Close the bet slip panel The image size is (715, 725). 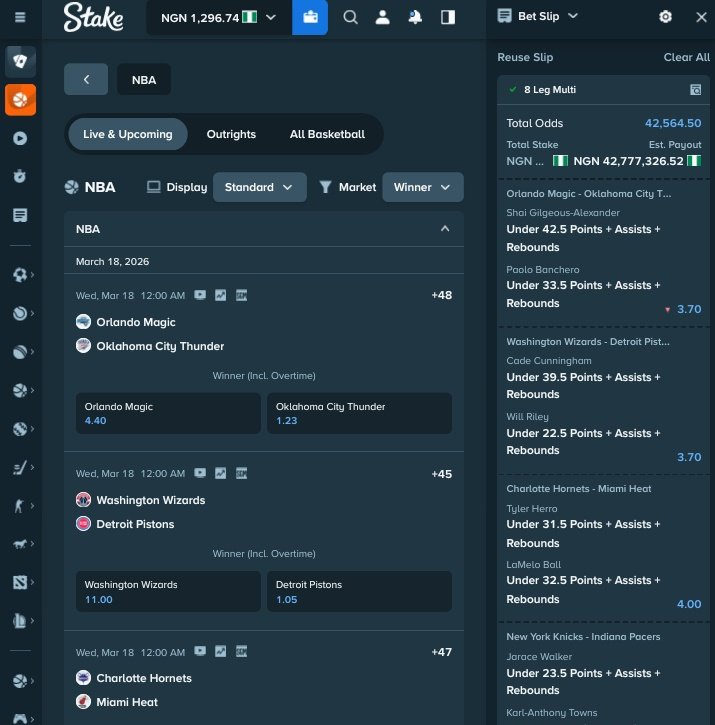coord(701,17)
